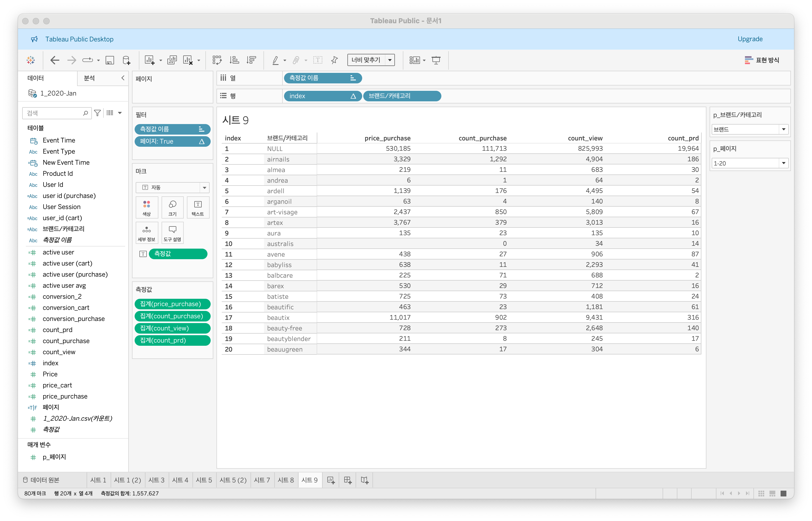The width and height of the screenshot is (812, 521).
Task: Toggle Show Me panel (표현 방식)
Action: click(x=762, y=60)
